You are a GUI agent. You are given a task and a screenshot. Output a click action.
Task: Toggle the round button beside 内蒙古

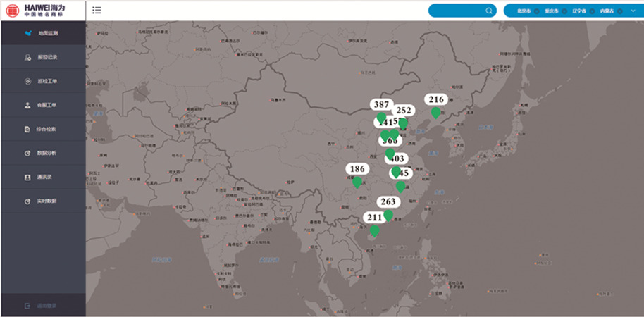point(620,11)
